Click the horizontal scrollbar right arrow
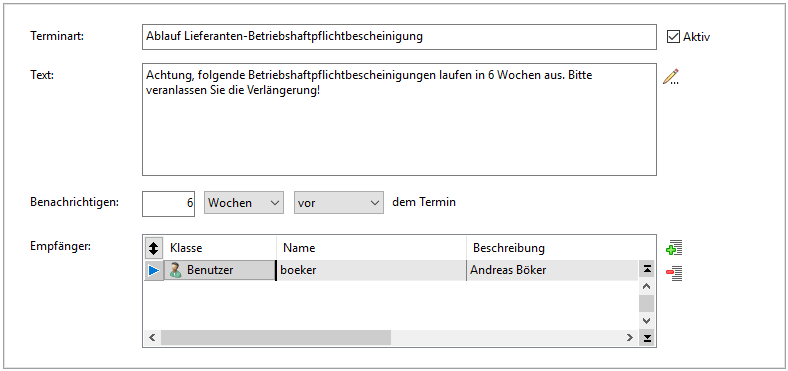Screen dimensions: 788x371 click(x=630, y=337)
